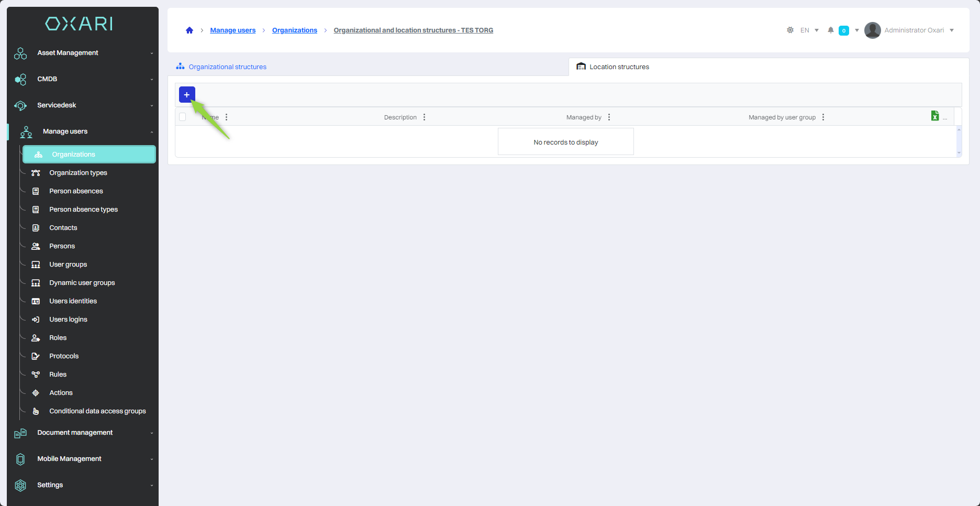Click the blue plus add button
980x506 pixels.
(x=187, y=95)
